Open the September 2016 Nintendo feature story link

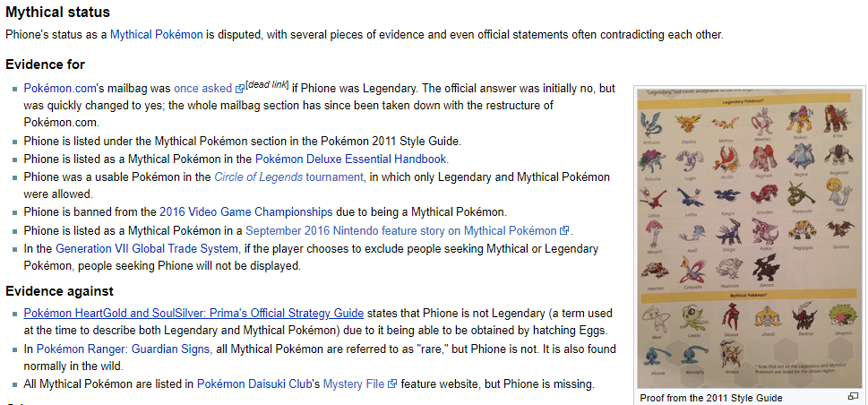click(400, 230)
